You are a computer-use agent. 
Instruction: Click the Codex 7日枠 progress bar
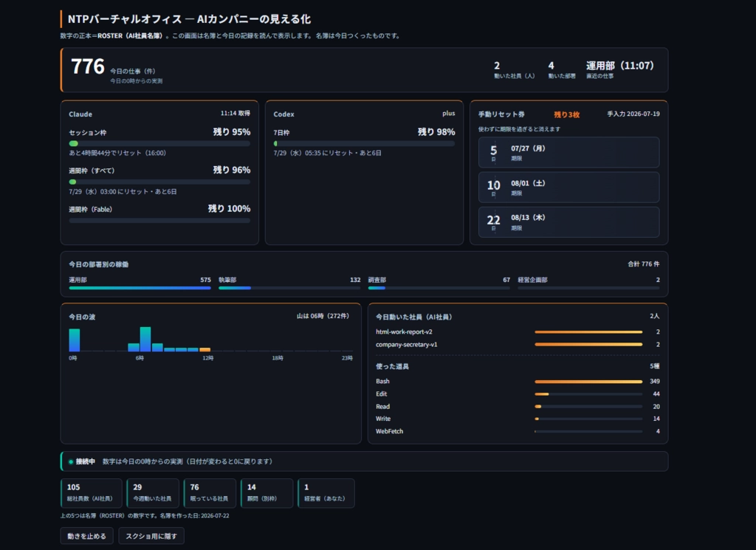(364, 144)
